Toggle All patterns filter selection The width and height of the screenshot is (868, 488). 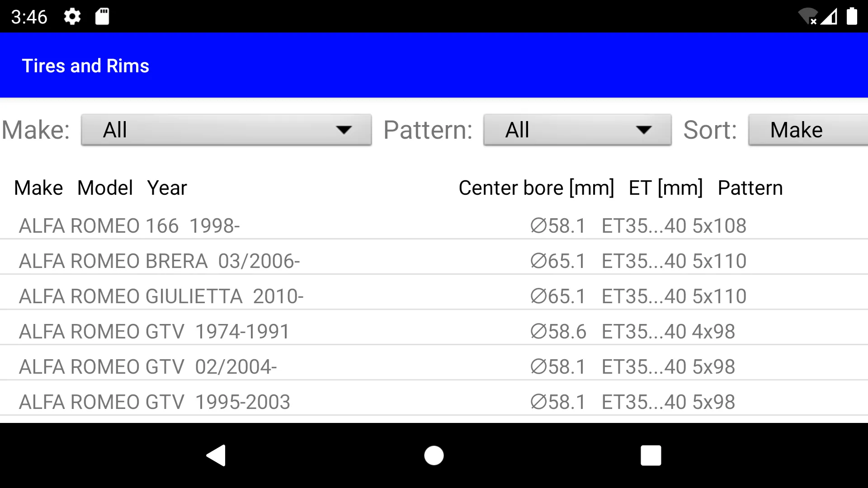[x=576, y=130]
